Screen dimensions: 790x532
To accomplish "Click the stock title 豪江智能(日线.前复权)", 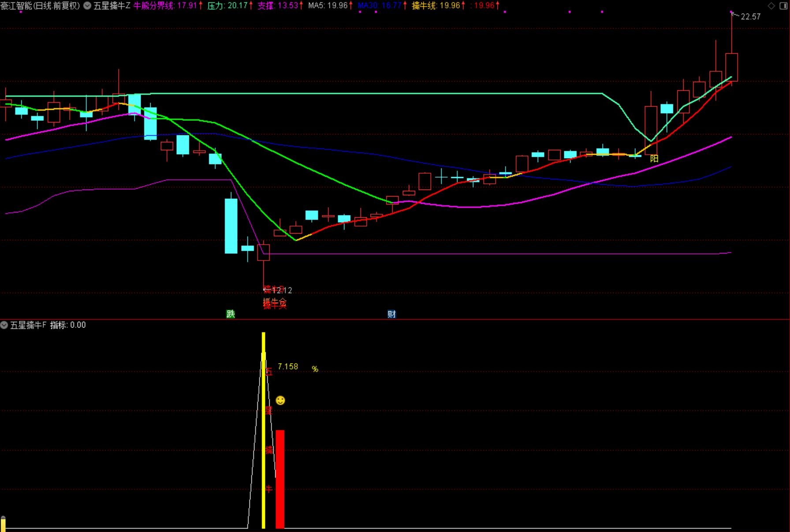I will click(40, 6).
